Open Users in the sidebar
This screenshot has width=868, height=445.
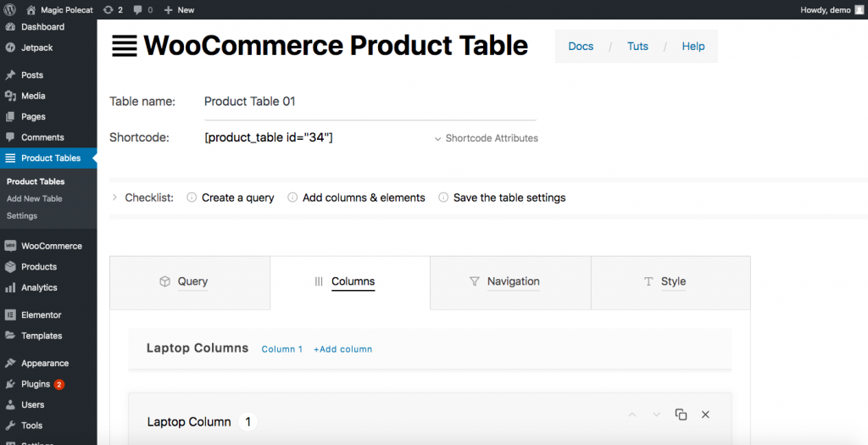33,404
